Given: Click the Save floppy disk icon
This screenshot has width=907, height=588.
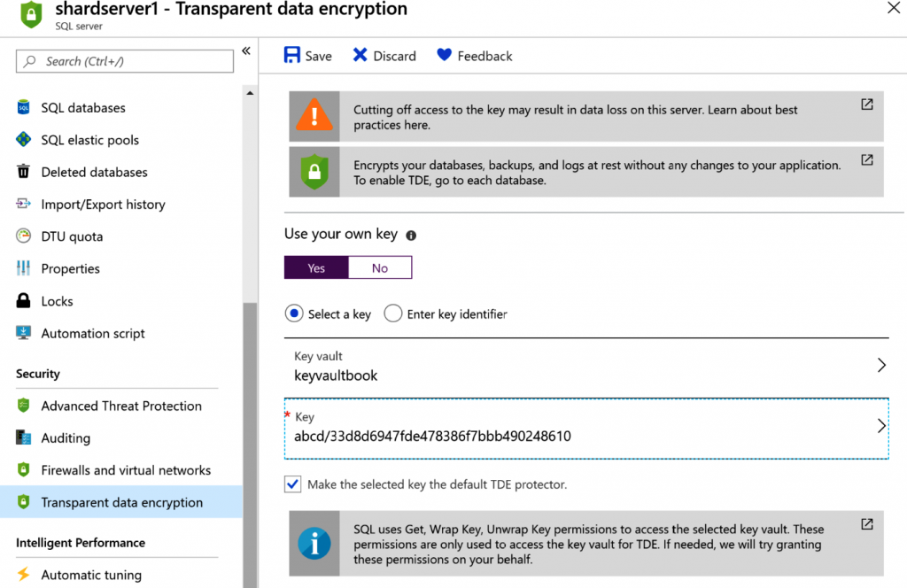Looking at the screenshot, I should (292, 56).
